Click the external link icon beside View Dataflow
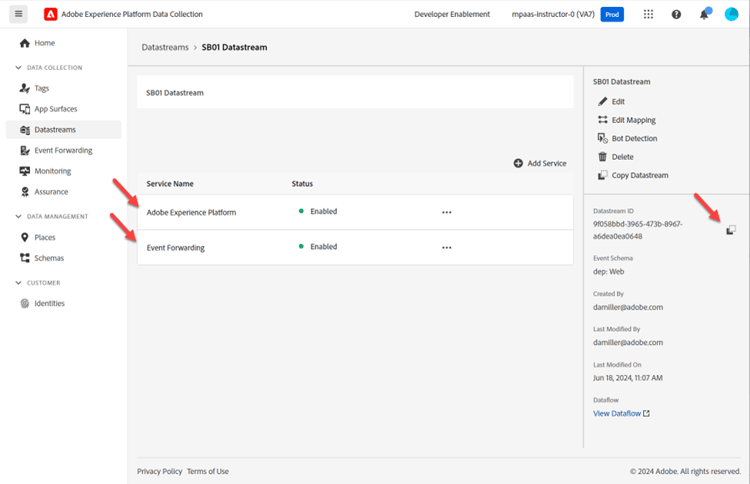This screenshot has height=484, width=750. pyautogui.click(x=646, y=413)
